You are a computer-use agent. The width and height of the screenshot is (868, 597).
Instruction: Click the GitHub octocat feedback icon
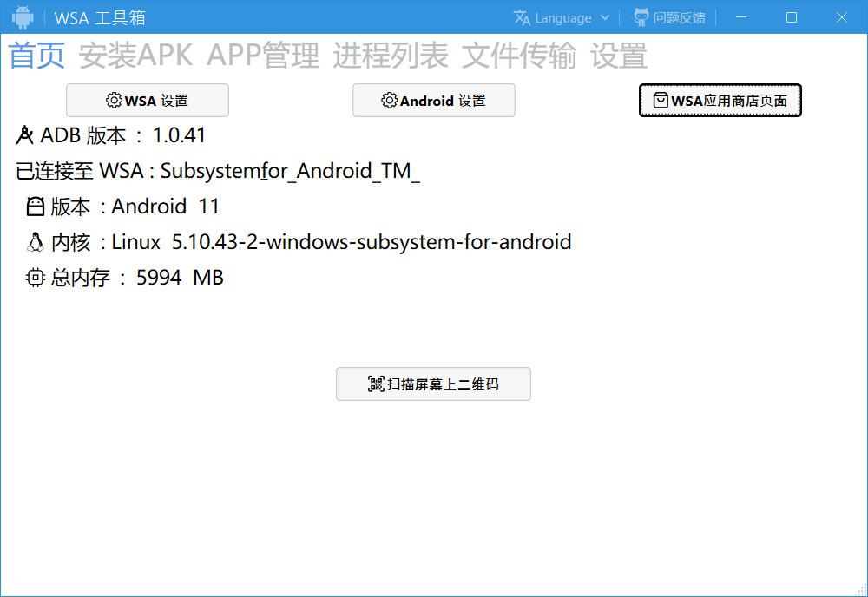(x=641, y=17)
